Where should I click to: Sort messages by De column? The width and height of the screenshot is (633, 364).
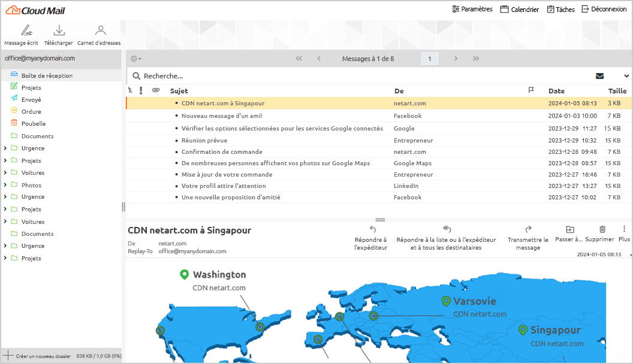(x=399, y=90)
